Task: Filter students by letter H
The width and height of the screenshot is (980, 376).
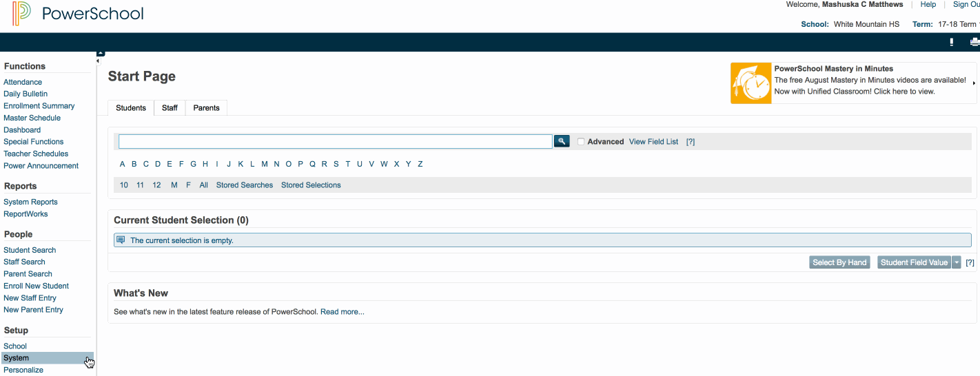Action: click(x=205, y=164)
